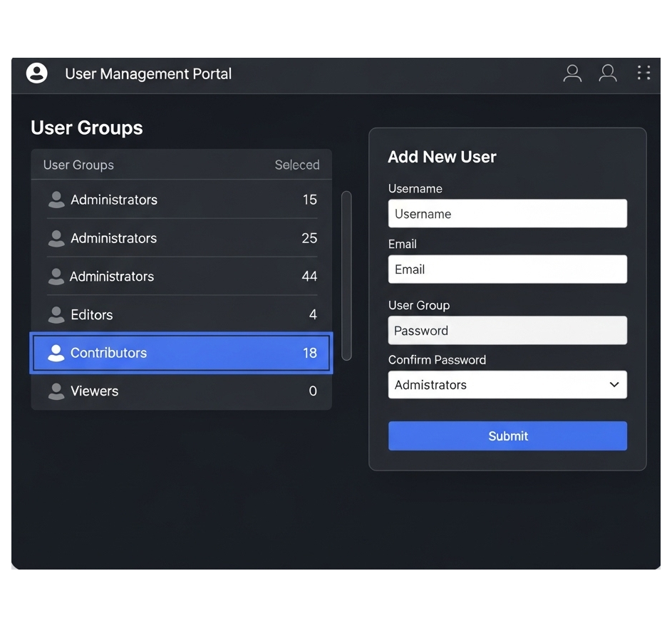Open the six-dot apps menu icon
Screen dimensions: 672x628
coord(643,73)
